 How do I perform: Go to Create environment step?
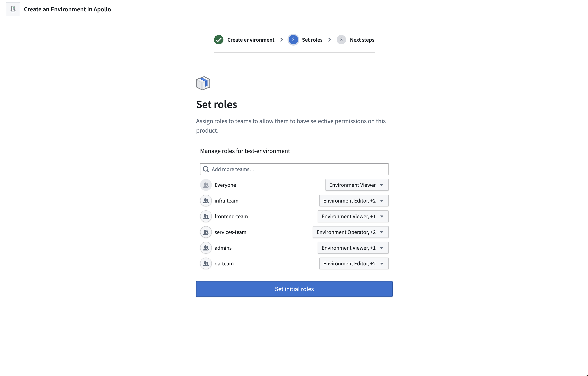click(251, 40)
